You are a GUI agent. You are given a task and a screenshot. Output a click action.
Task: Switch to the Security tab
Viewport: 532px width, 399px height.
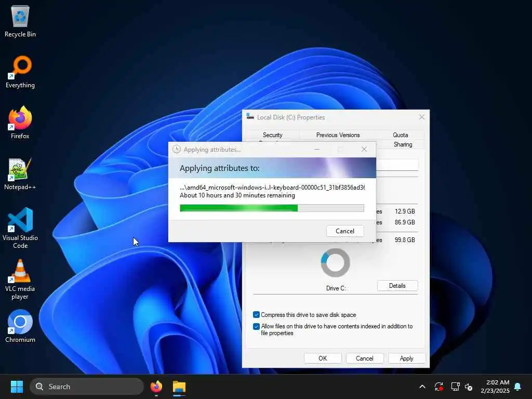pyautogui.click(x=272, y=135)
